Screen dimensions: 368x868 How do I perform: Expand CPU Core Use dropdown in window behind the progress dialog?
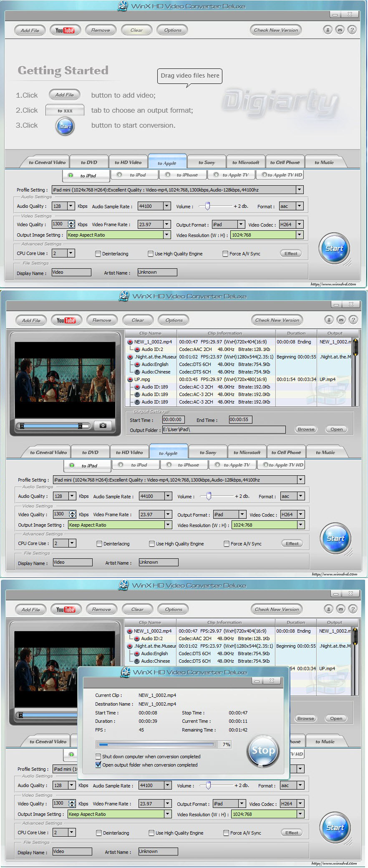72,832
